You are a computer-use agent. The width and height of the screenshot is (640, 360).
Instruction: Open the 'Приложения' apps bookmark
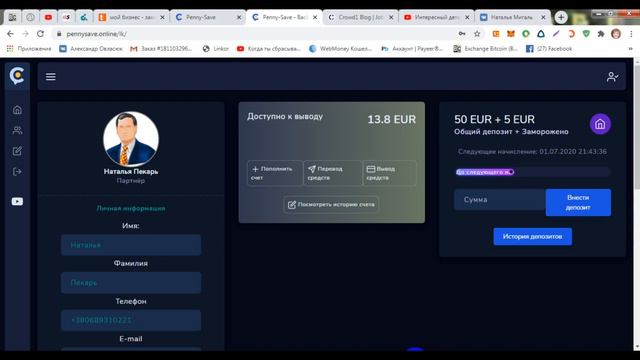point(29,49)
